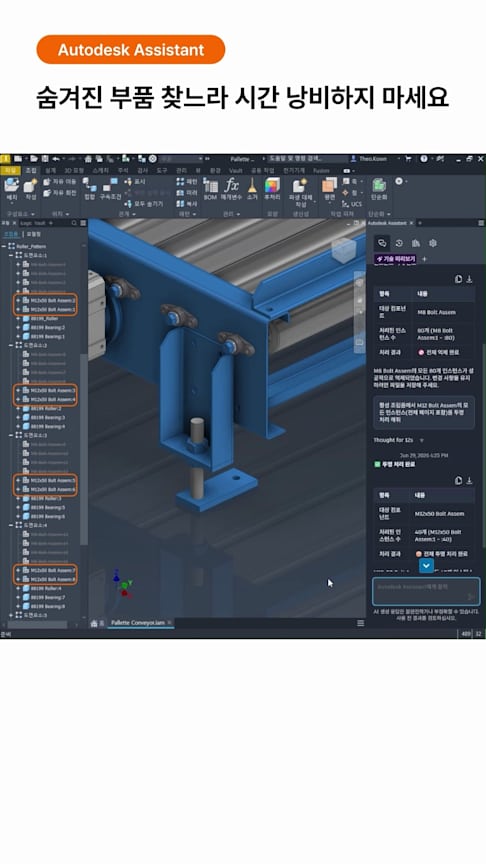Expand the M12x50 Bolt Assem:2 node
The width and height of the screenshot is (486, 864).
(x=18, y=300)
